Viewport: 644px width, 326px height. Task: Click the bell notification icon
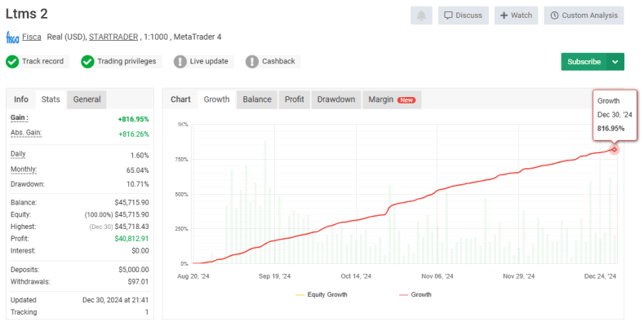[x=421, y=15]
